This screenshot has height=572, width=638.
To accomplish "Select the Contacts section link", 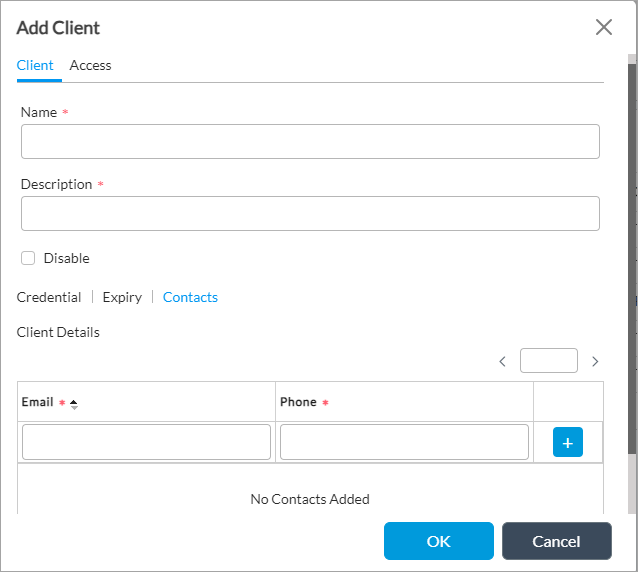I will 190,297.
